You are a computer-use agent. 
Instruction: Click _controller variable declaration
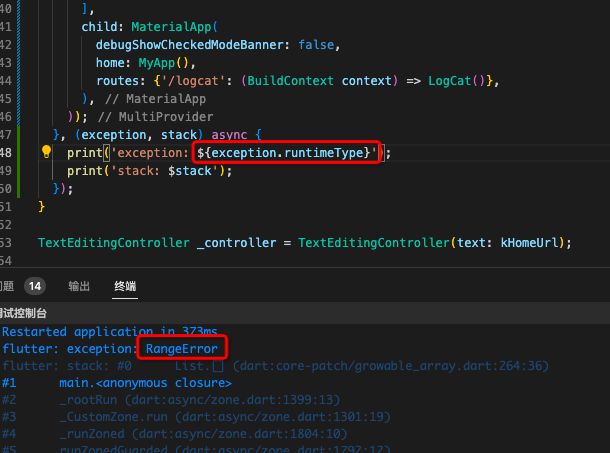pos(237,243)
